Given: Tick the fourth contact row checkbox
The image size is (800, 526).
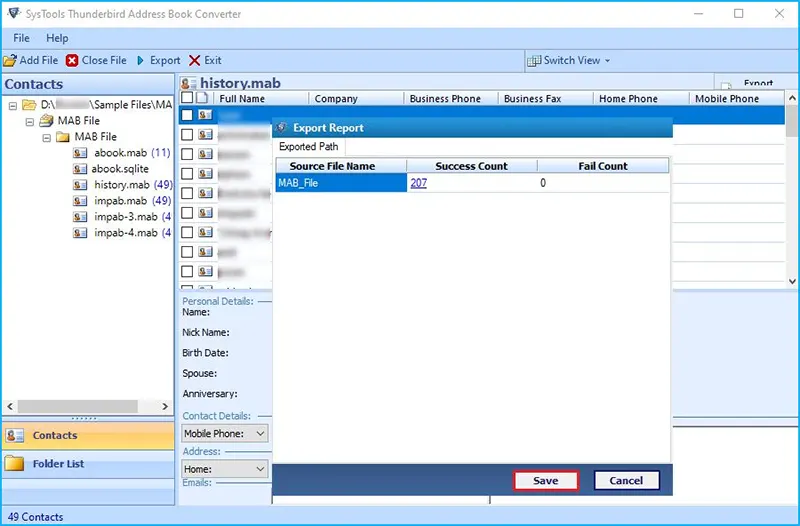Looking at the screenshot, I should 187,173.
